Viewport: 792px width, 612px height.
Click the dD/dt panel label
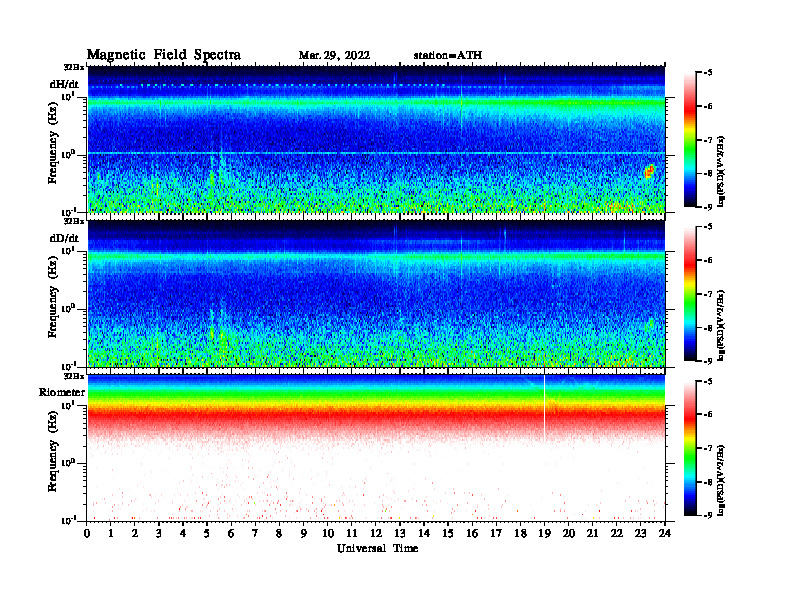[x=64, y=238]
